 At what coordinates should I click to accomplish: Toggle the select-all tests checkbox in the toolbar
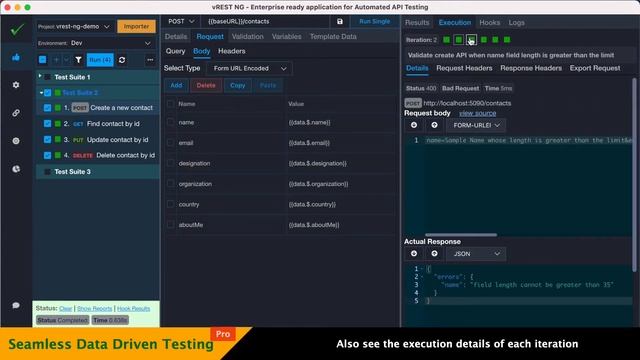[42, 60]
